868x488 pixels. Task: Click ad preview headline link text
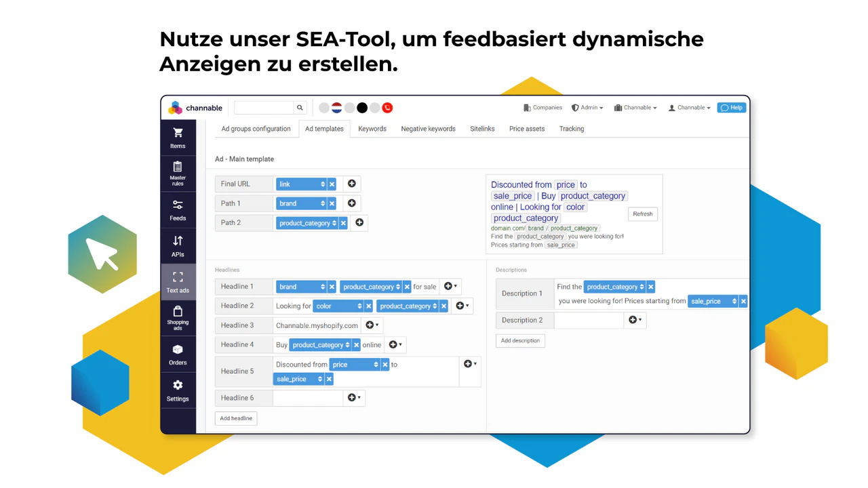[x=559, y=201]
